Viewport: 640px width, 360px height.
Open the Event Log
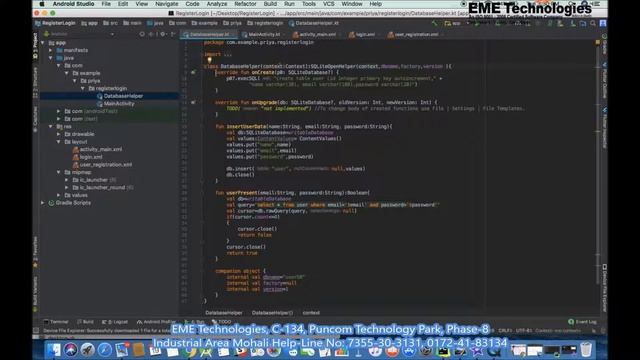(582, 322)
